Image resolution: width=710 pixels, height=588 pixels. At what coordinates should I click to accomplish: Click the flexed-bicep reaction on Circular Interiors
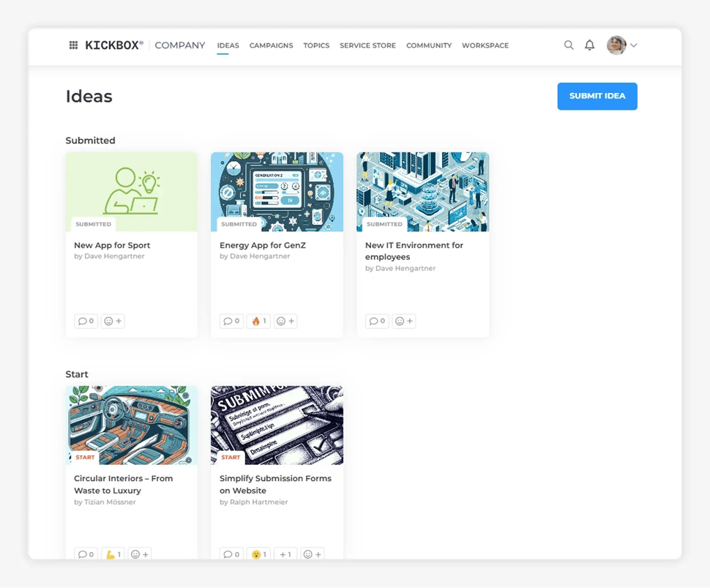[x=111, y=554]
